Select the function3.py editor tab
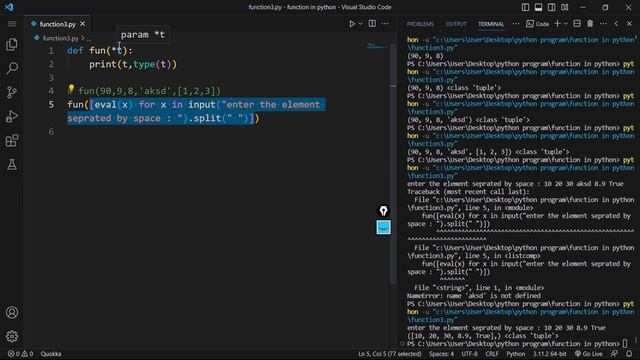Screen dimensions: 640x360 click(58, 24)
